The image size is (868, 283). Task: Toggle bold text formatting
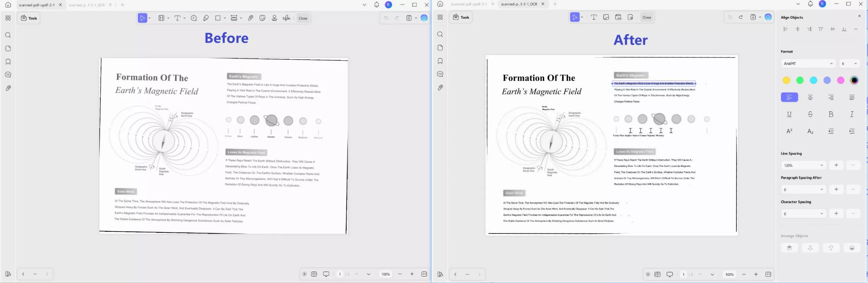click(x=831, y=114)
